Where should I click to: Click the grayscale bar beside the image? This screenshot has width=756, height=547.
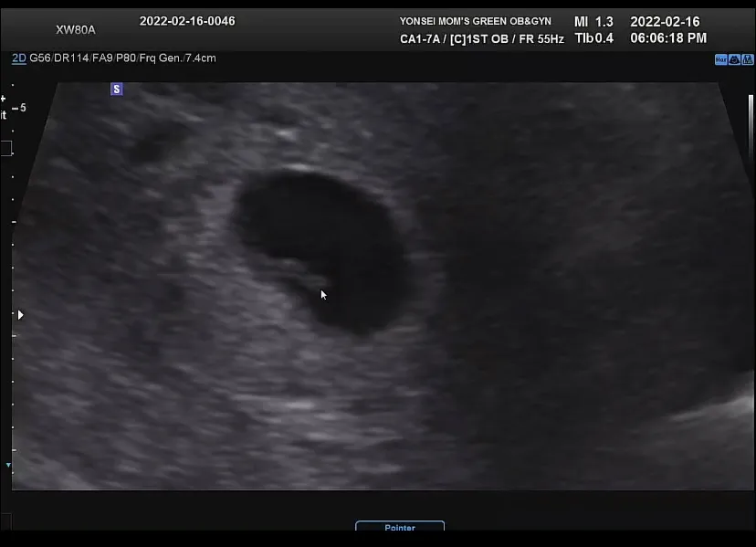tap(751, 126)
